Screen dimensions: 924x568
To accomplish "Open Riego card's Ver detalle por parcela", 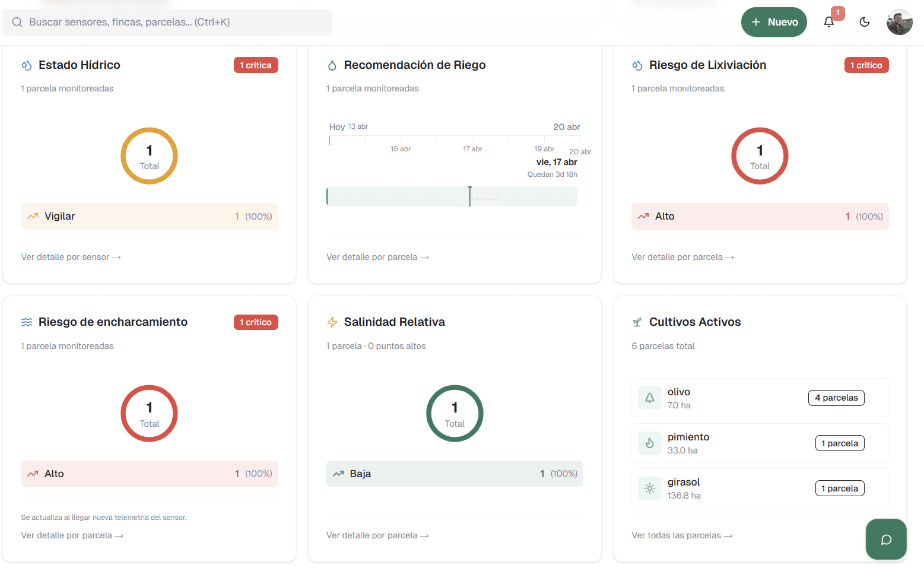I will 377,257.
